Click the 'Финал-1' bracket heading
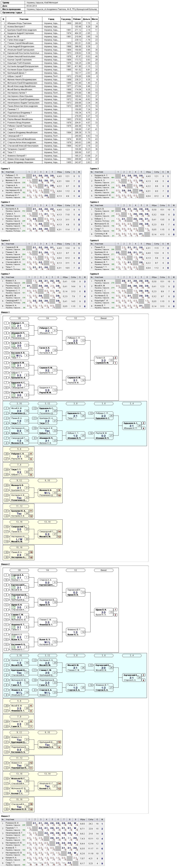This screenshot has height=868, width=178. click(x=5, y=312)
